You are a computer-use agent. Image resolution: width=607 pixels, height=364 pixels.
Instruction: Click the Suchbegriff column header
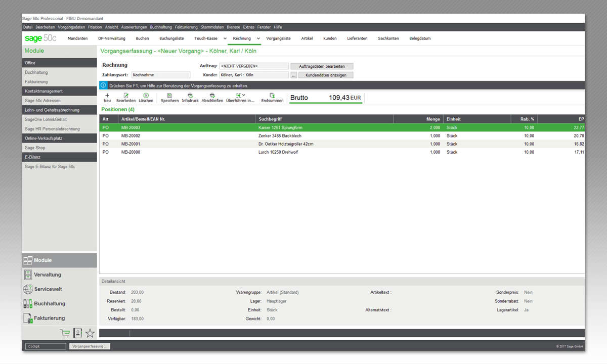(324, 119)
